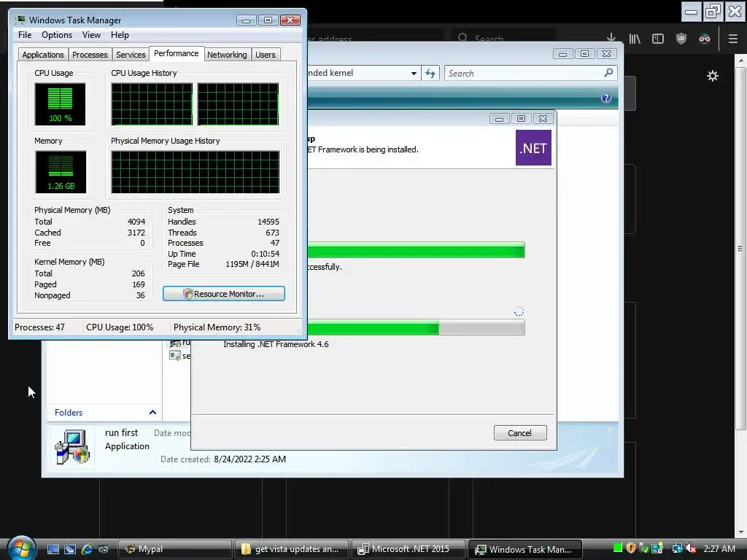Click the upper completed green progress bar
747x560 pixels.
(x=417, y=250)
